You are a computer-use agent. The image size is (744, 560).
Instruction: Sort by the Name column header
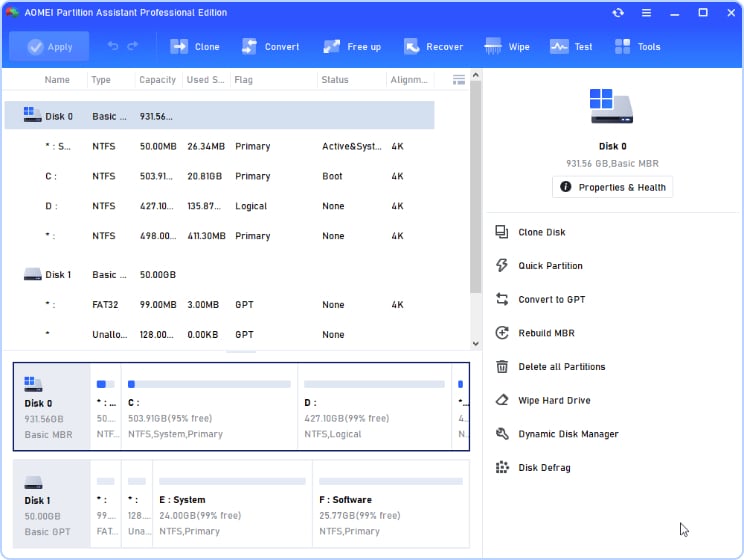point(57,80)
